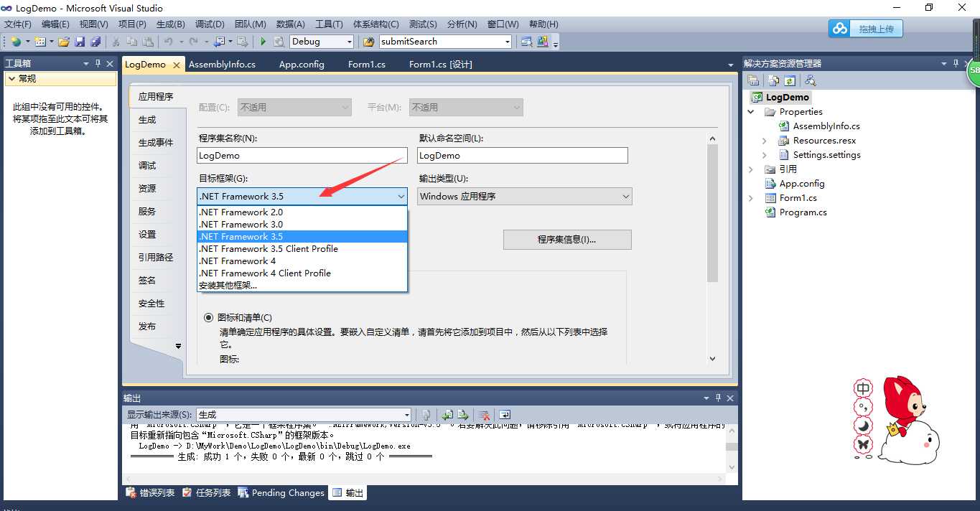Click the 程序集名称 input field
This screenshot has width=980, height=511.
[302, 155]
